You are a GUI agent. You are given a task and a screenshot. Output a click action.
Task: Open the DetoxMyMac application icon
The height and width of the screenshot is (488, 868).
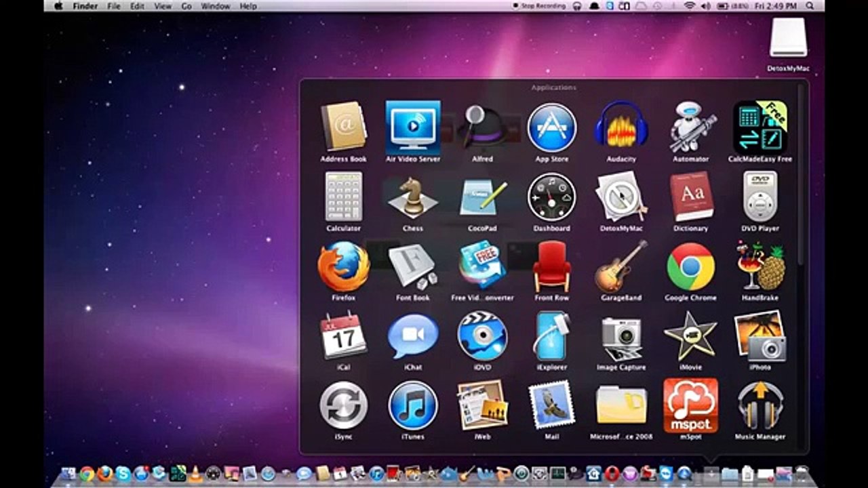(x=621, y=197)
